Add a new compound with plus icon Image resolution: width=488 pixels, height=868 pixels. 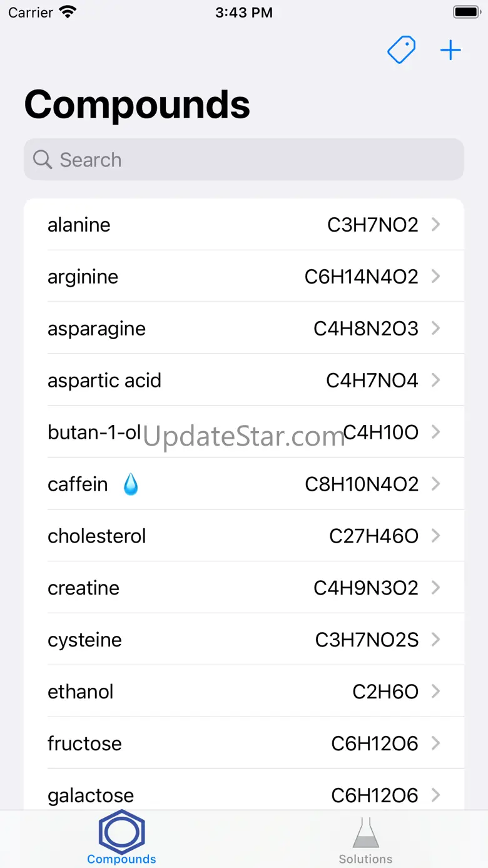pyautogui.click(x=450, y=50)
